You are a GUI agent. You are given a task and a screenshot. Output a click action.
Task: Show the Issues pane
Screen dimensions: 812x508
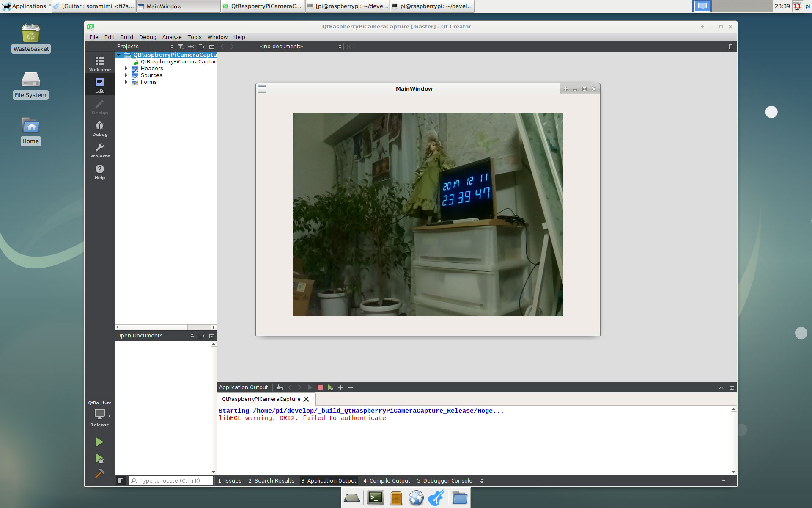click(x=230, y=480)
